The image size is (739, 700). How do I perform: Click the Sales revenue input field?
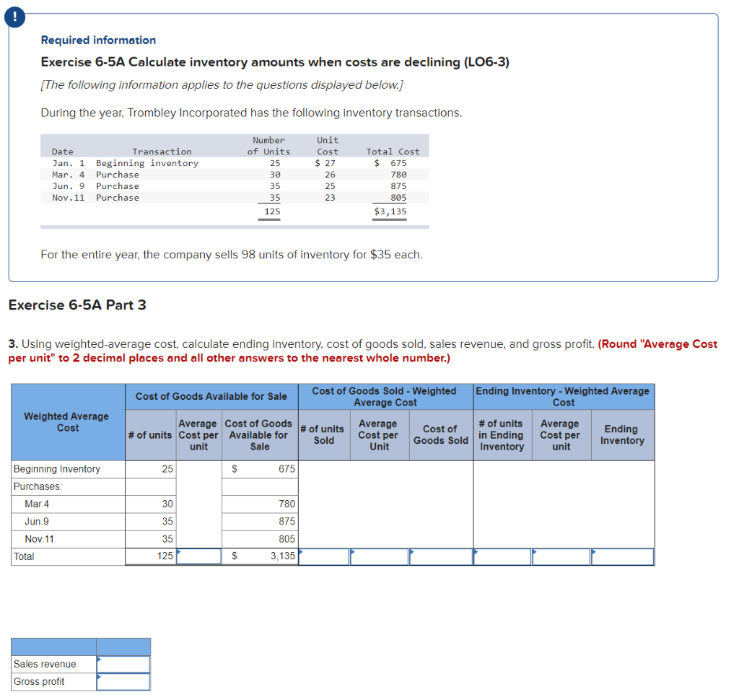point(124,664)
